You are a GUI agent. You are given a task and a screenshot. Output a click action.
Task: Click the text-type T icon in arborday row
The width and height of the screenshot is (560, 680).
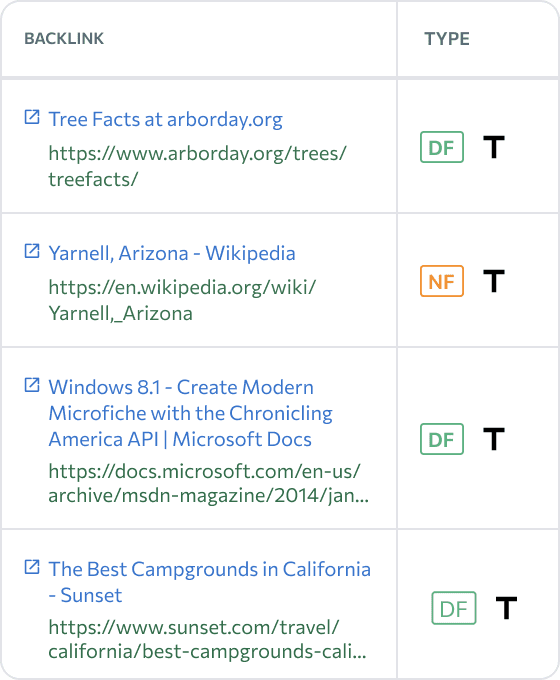494,147
